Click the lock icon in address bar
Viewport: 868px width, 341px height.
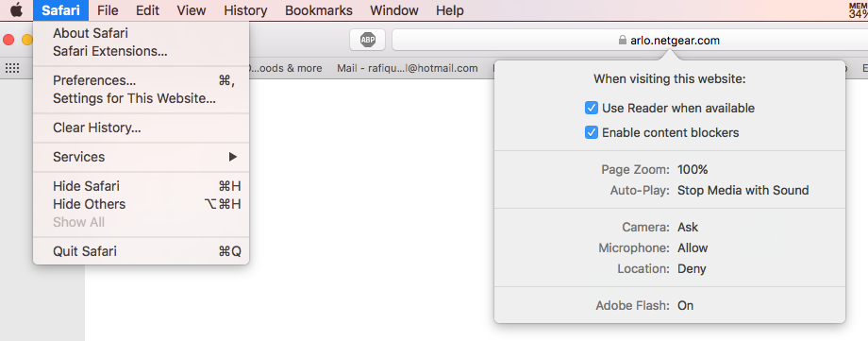[622, 41]
